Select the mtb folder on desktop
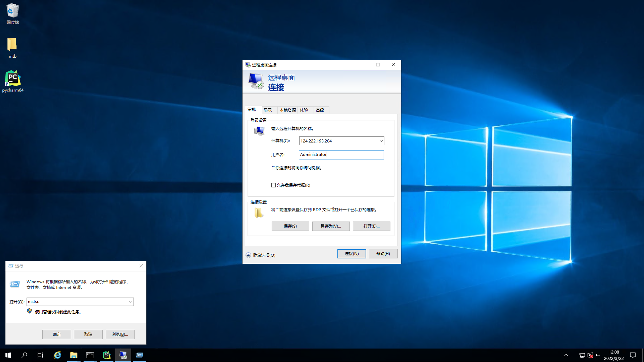The image size is (644, 362). click(12, 45)
